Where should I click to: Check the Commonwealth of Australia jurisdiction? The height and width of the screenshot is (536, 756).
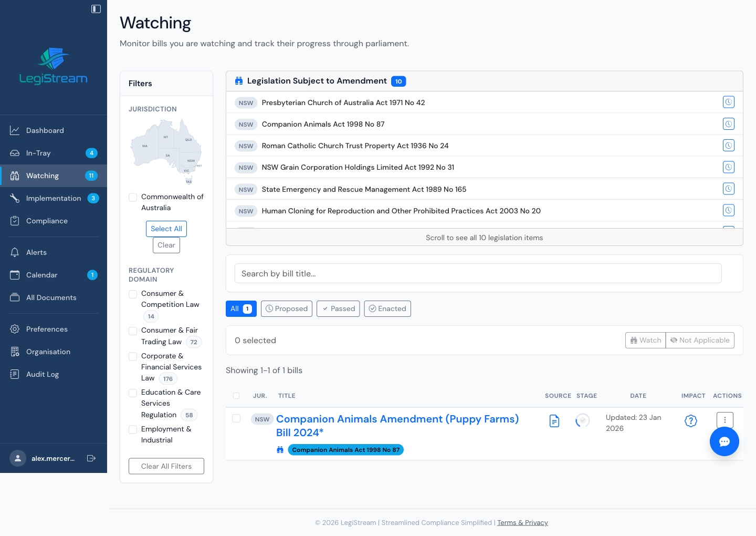point(132,197)
